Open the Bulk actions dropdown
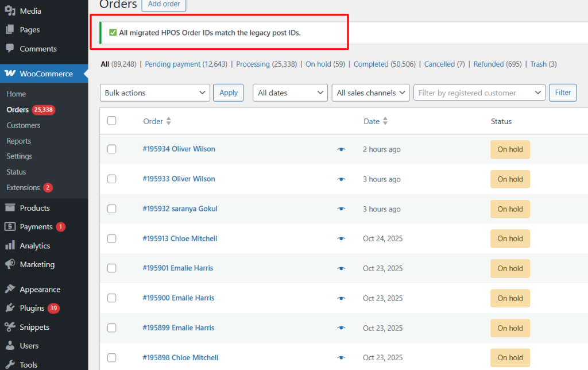588x370 pixels. [154, 92]
